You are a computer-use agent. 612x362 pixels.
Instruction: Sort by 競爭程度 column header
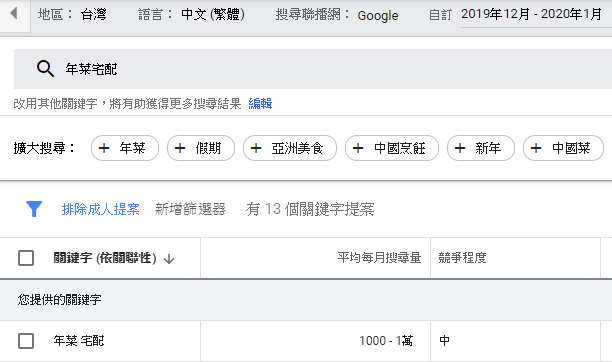click(x=462, y=258)
